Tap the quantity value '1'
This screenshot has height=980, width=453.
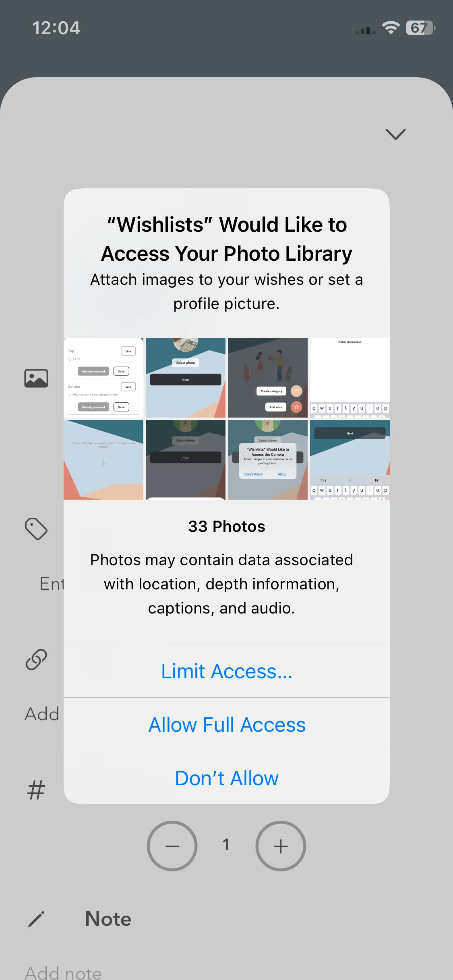click(x=226, y=844)
